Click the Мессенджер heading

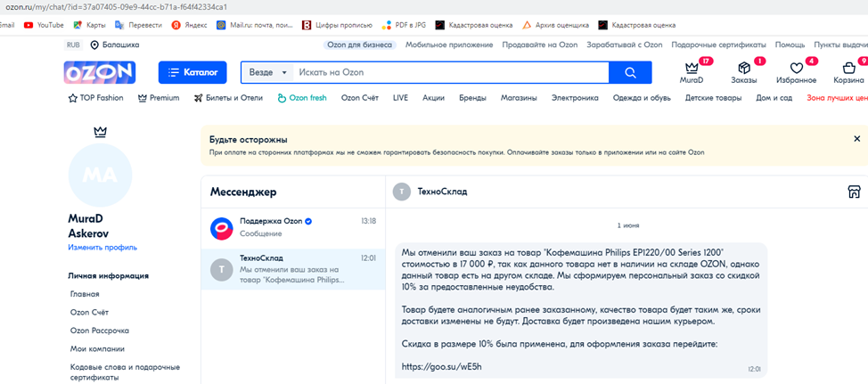[x=243, y=192]
